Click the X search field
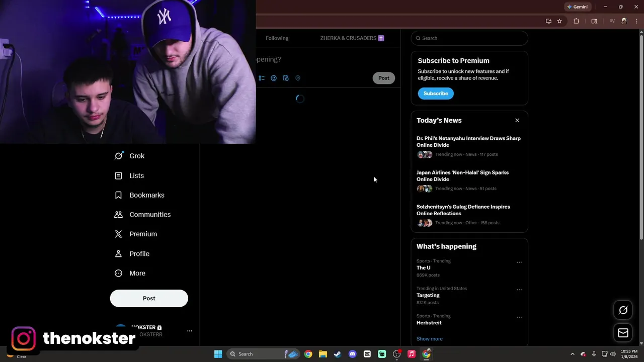644x362 pixels. point(469,38)
